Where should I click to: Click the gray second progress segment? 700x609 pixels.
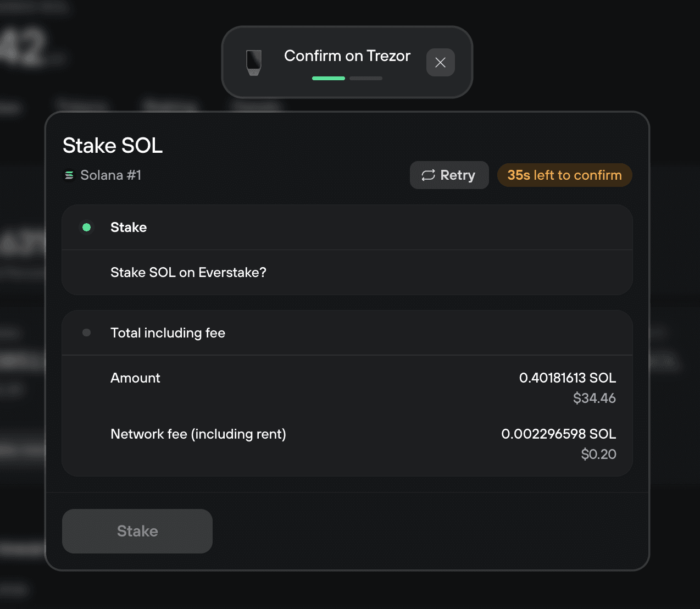pyautogui.click(x=366, y=79)
